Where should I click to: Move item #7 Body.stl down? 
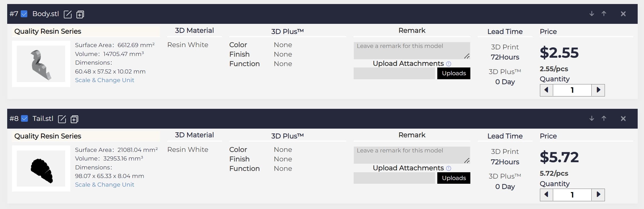592,14
